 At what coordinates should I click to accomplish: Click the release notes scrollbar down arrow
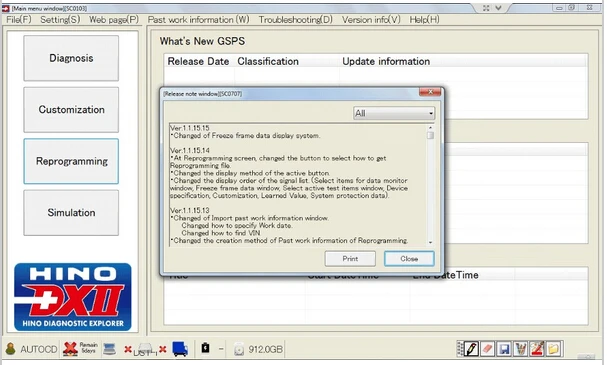tap(430, 242)
